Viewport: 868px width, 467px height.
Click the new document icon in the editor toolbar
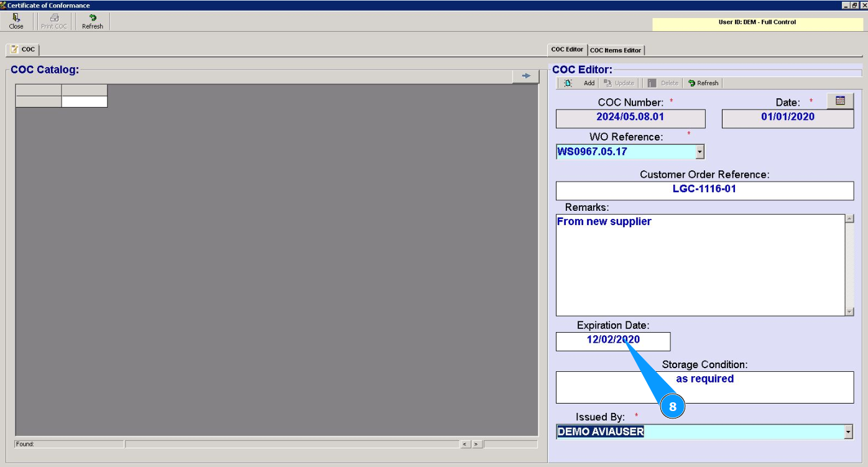(x=568, y=83)
